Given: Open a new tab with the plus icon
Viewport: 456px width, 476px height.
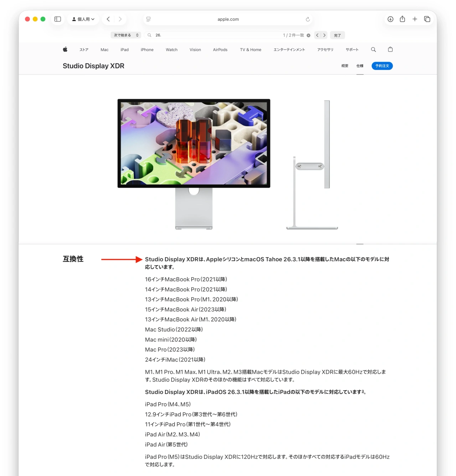Looking at the screenshot, I should click(415, 19).
